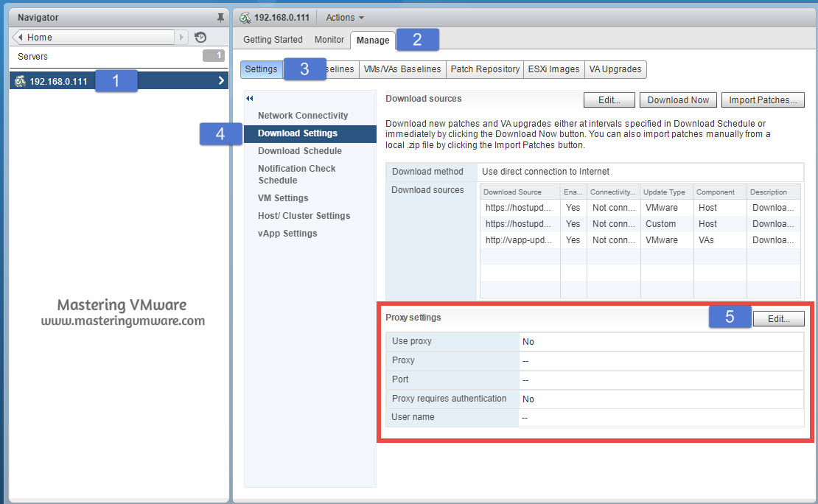Sort by Download Source column header
818x504 pixels.
click(x=520, y=192)
